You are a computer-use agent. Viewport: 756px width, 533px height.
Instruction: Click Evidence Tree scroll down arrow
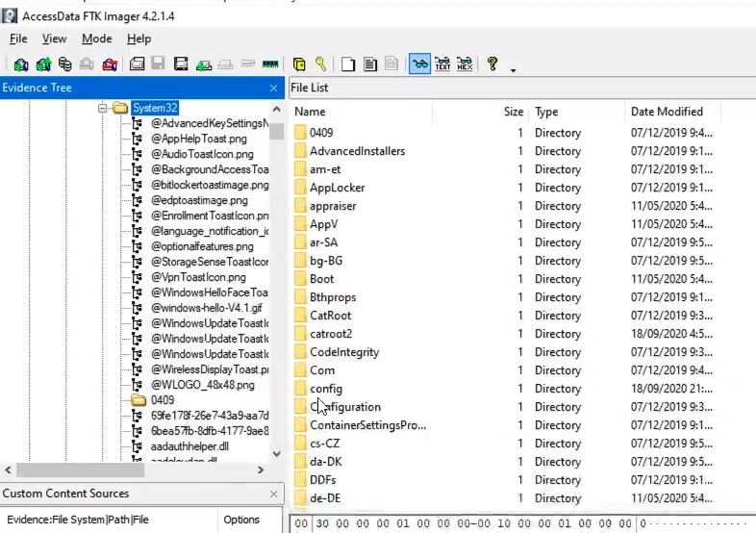click(x=276, y=454)
